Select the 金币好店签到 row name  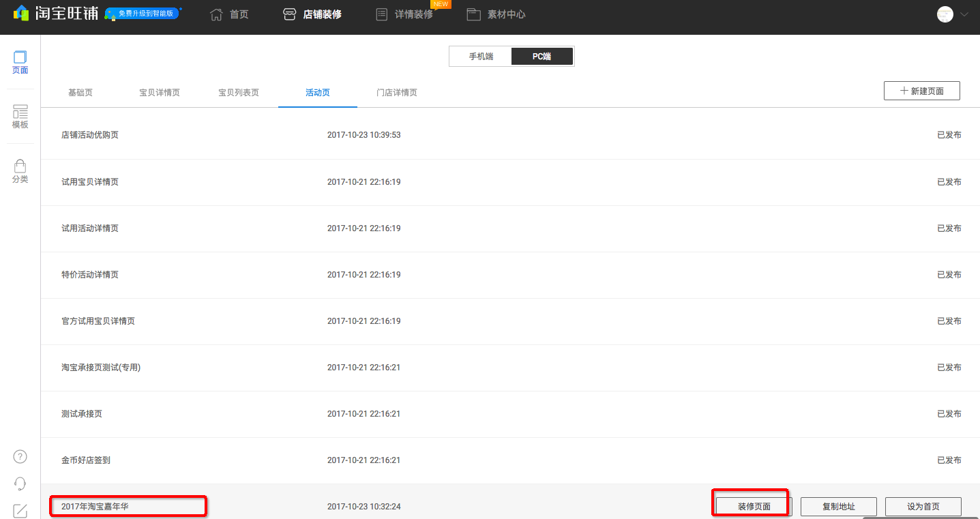point(86,460)
